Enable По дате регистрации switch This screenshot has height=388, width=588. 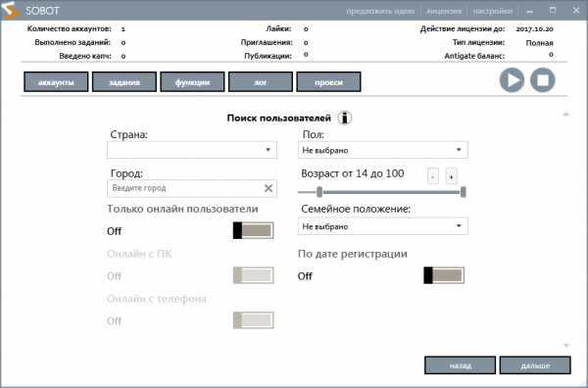(444, 275)
